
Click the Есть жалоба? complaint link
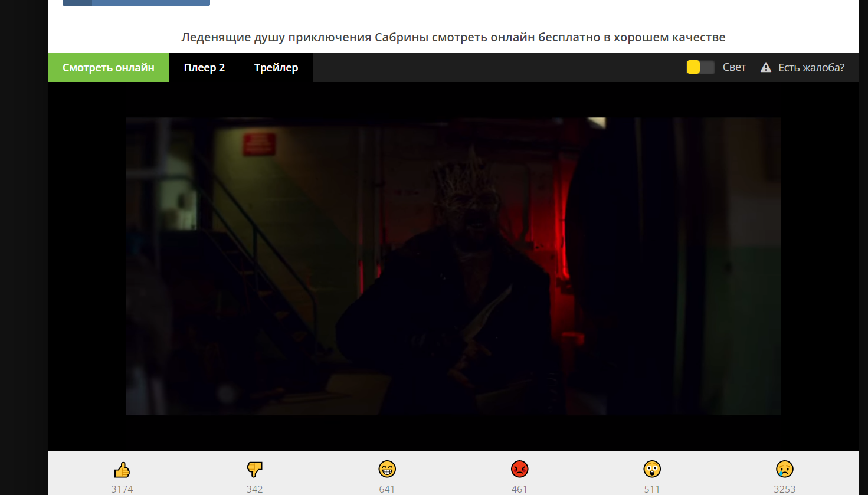point(811,68)
